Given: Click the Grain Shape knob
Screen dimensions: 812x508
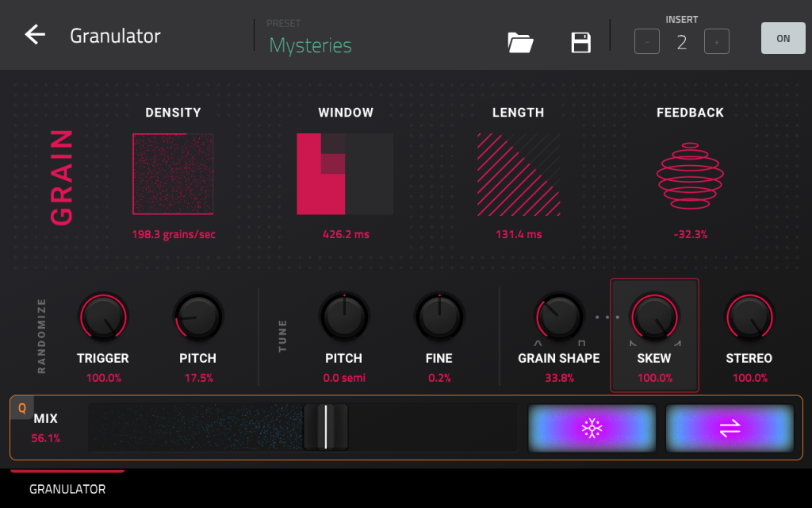Looking at the screenshot, I should (559, 317).
